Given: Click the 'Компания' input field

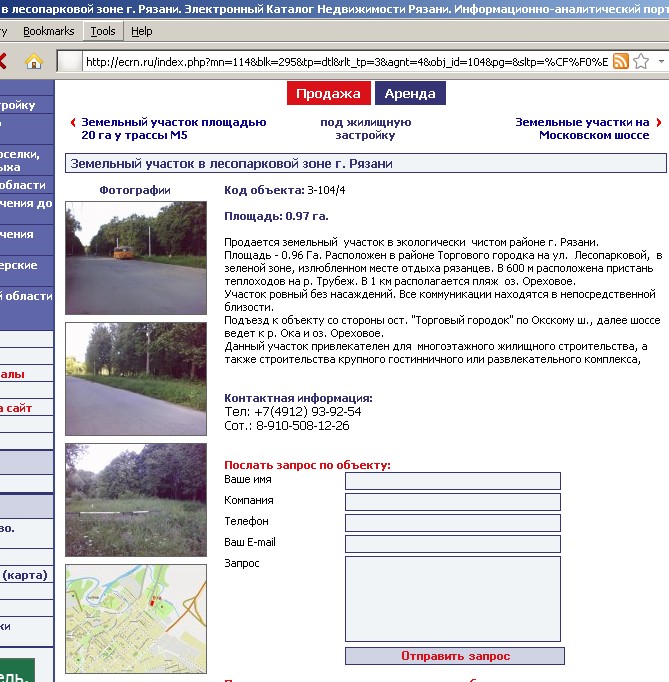Looking at the screenshot, I should (452, 502).
